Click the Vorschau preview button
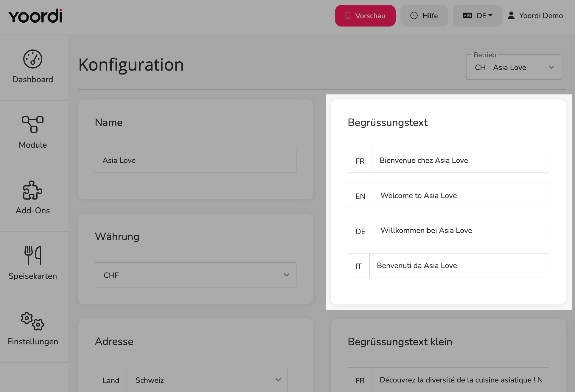This screenshot has height=392, width=575. pyautogui.click(x=365, y=16)
